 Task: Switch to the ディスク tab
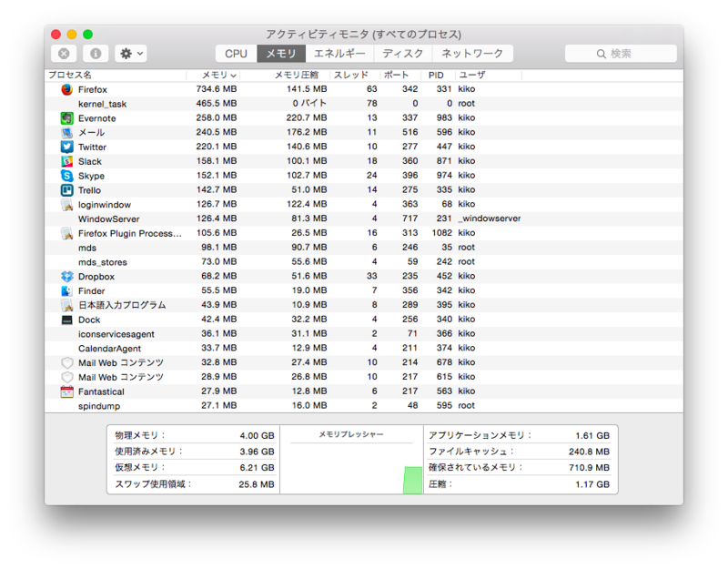(x=403, y=54)
